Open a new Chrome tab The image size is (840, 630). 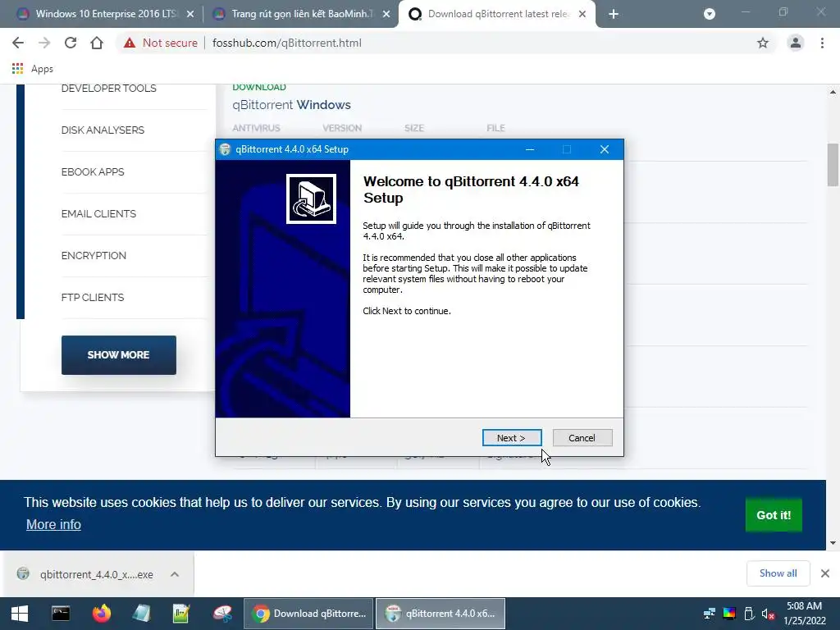614,15
